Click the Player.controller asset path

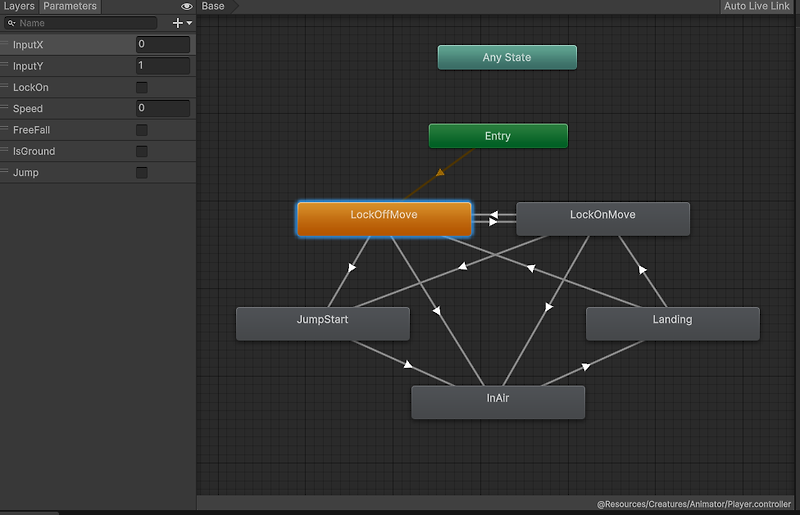click(x=694, y=504)
